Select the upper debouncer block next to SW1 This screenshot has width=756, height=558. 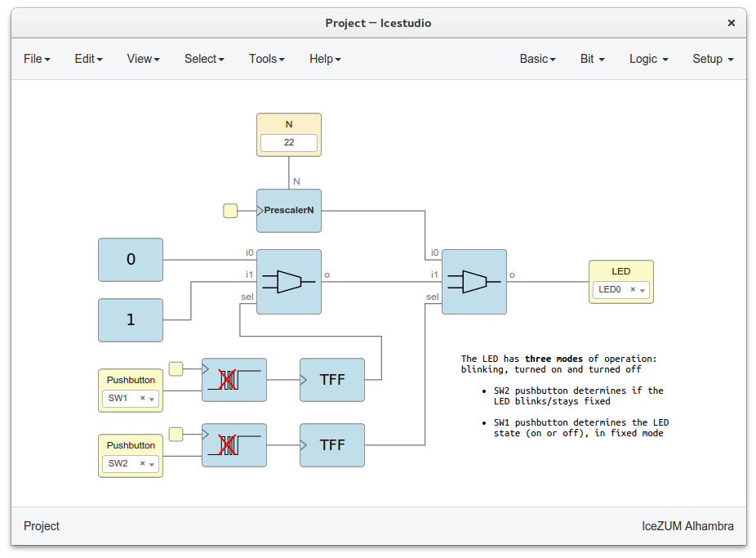(233, 380)
